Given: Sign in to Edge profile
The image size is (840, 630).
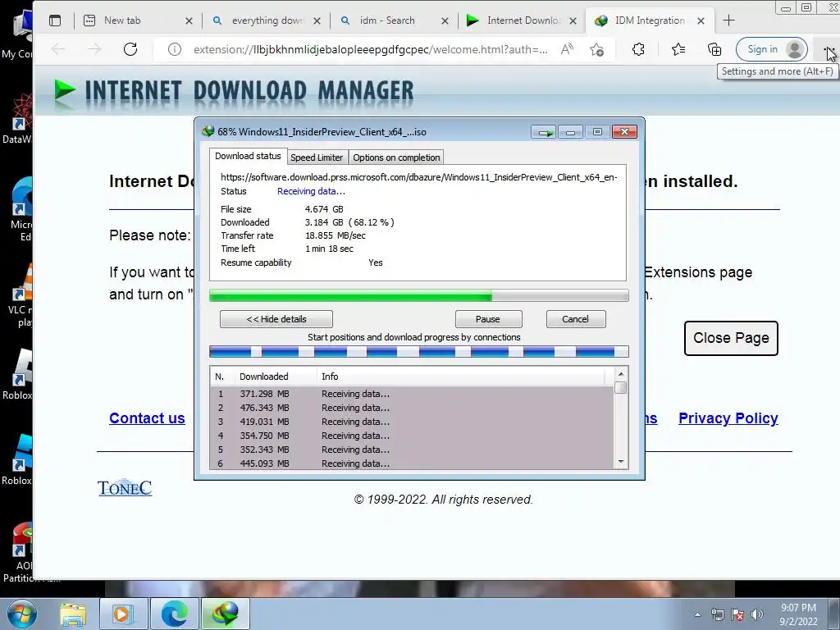Looking at the screenshot, I should pos(771,49).
